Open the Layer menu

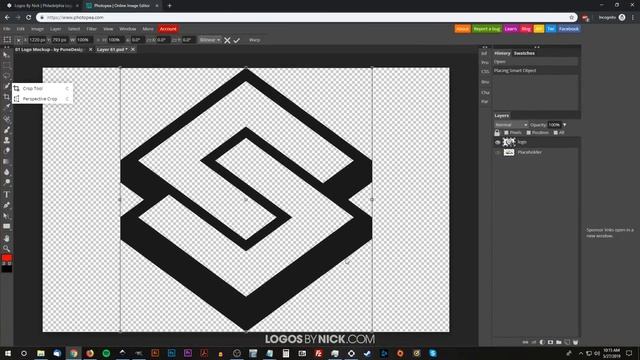pos(56,29)
